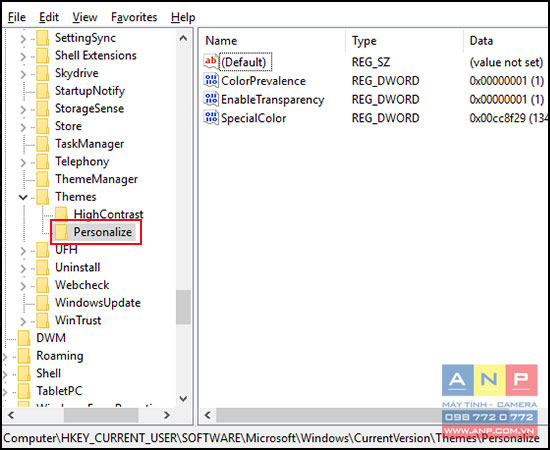
Task: Click the EnableTransparency DWORD icon
Action: [x=211, y=99]
